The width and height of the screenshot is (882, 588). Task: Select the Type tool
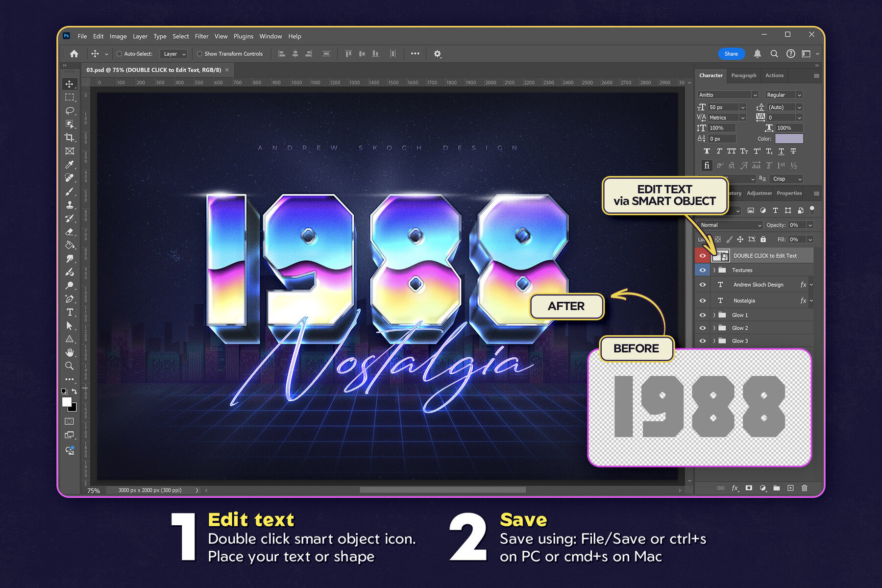click(70, 312)
